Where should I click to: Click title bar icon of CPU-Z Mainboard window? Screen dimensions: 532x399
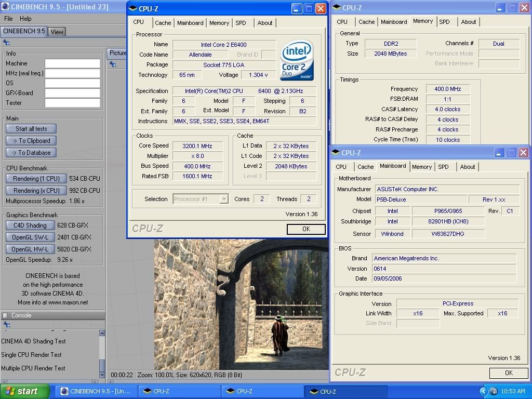(x=336, y=152)
